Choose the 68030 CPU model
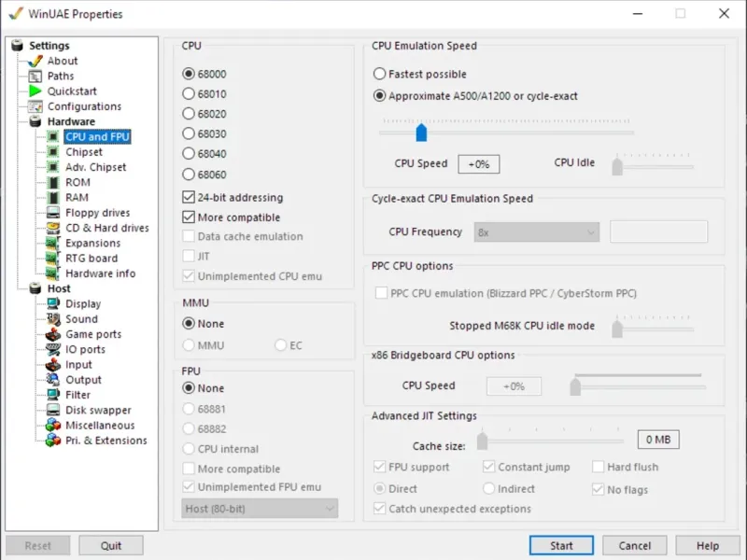The image size is (747, 560). click(189, 133)
